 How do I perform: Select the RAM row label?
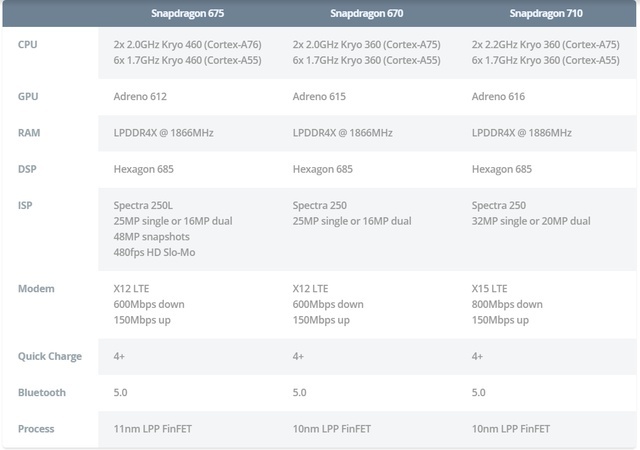pos(30,133)
